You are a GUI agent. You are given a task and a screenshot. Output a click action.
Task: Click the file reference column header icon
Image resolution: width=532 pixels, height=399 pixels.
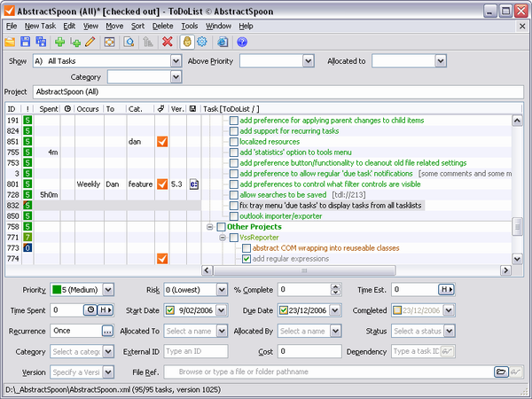[x=192, y=109]
